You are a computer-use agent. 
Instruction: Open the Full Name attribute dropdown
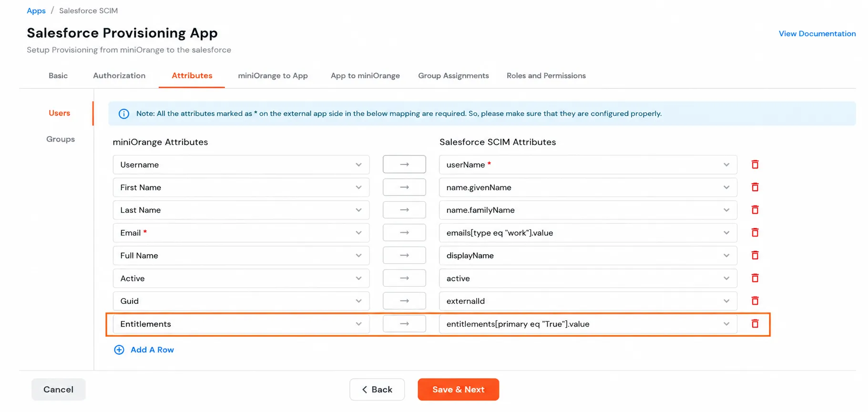pos(241,256)
